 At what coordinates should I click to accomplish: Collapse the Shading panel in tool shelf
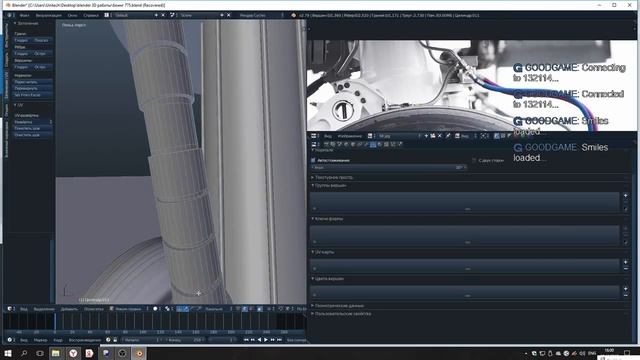[x=27, y=23]
